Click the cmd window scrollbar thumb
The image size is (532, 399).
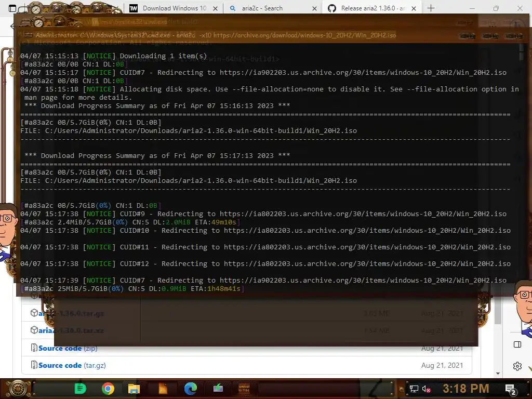pos(522,52)
